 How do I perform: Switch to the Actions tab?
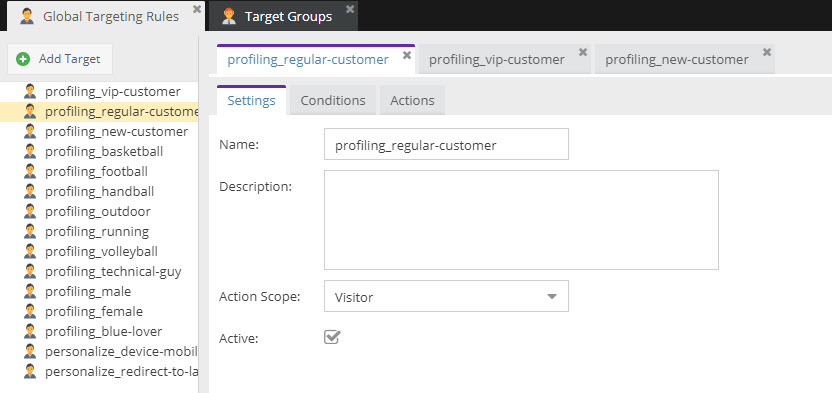click(412, 100)
